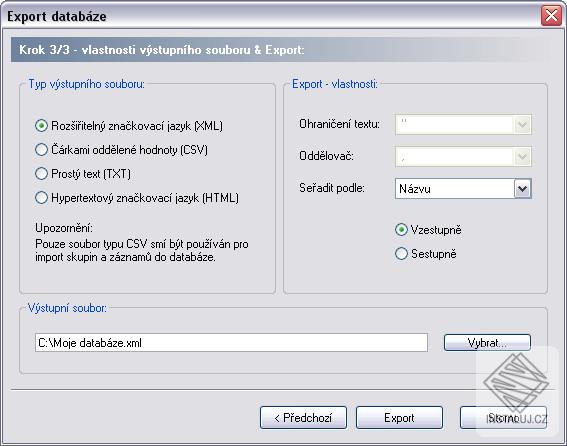The image size is (567, 446).
Task: Click the Vybrat... browse button
Action: 487,343
